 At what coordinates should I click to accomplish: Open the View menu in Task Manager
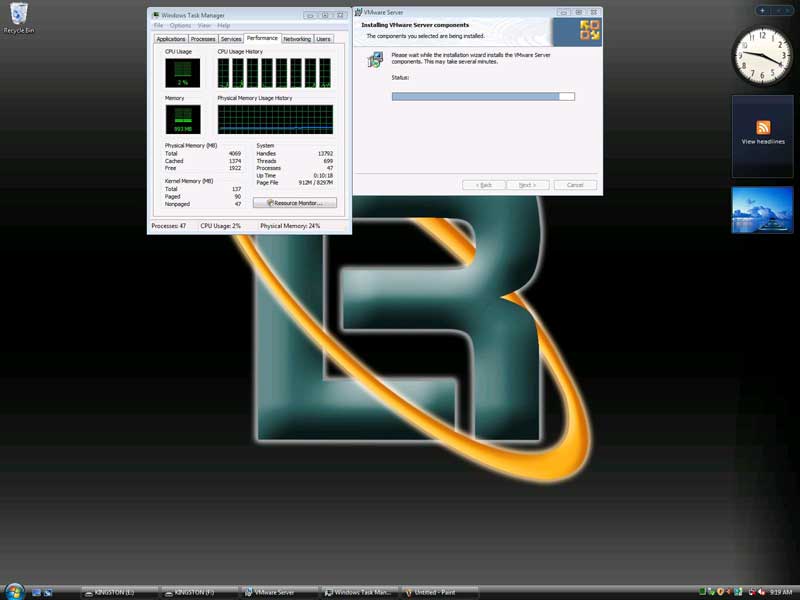[204, 26]
